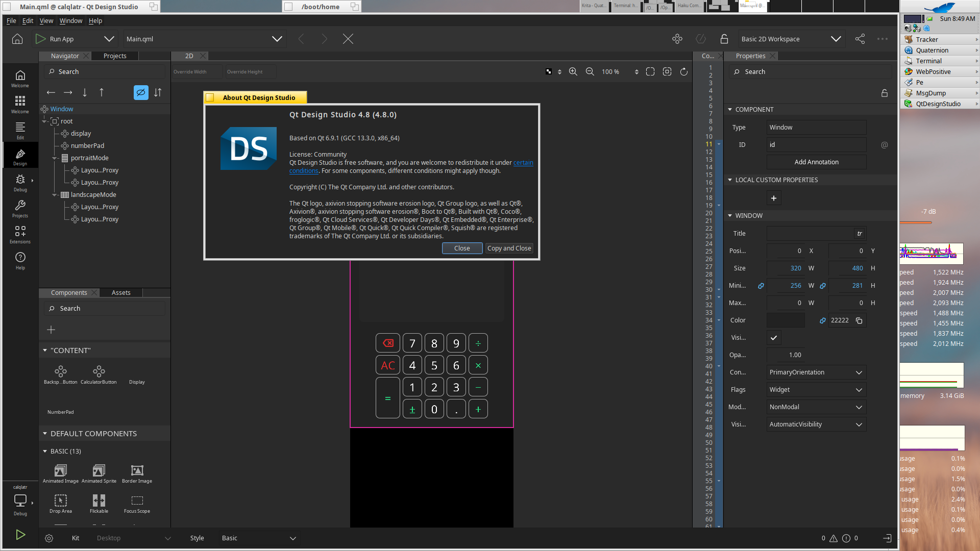This screenshot has width=980, height=551.
Task: Toggle the Visible checkbox in the Window properties
Action: [774, 338]
